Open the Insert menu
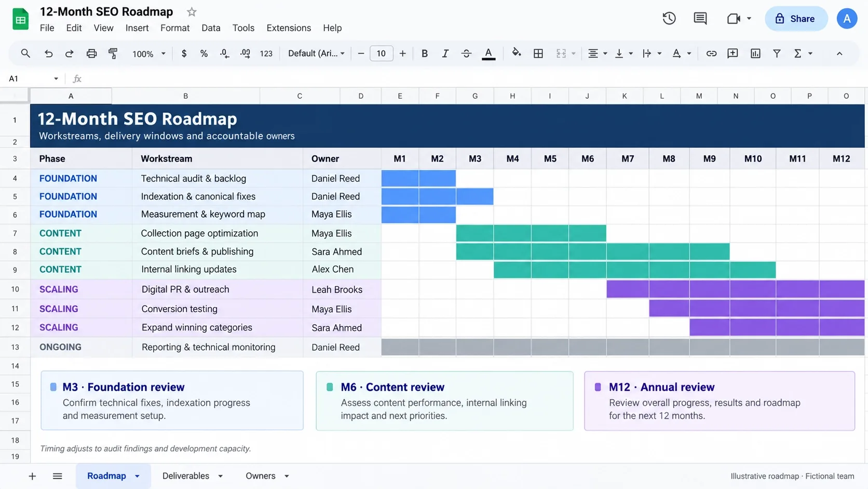Image resolution: width=868 pixels, height=489 pixels. [x=137, y=28]
